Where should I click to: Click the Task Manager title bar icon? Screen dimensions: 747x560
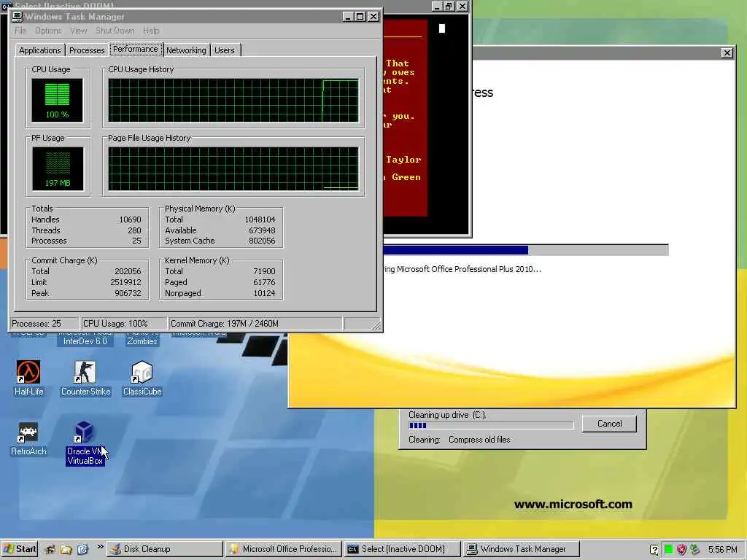point(18,17)
